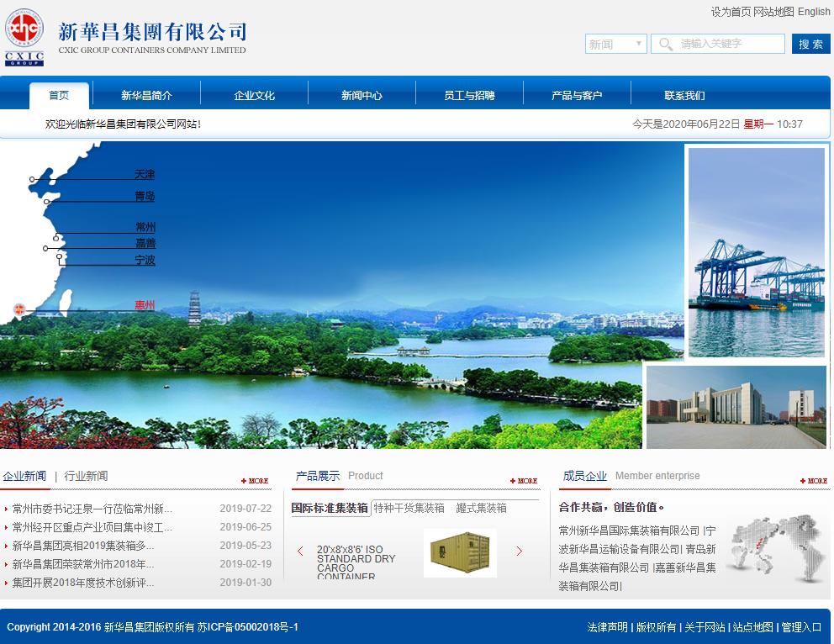The height and width of the screenshot is (644, 834).
Task: Click the port cranes photo thumbnail
Action: pyautogui.click(x=757, y=252)
